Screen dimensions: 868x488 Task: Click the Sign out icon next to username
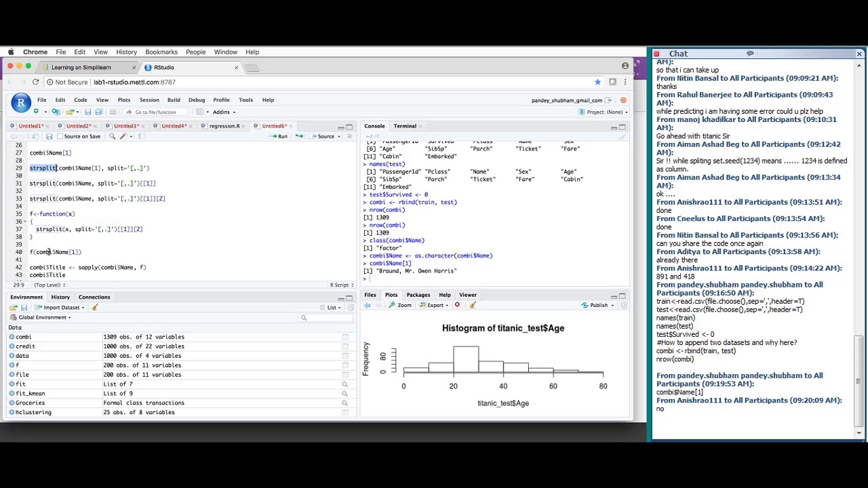tap(608, 100)
